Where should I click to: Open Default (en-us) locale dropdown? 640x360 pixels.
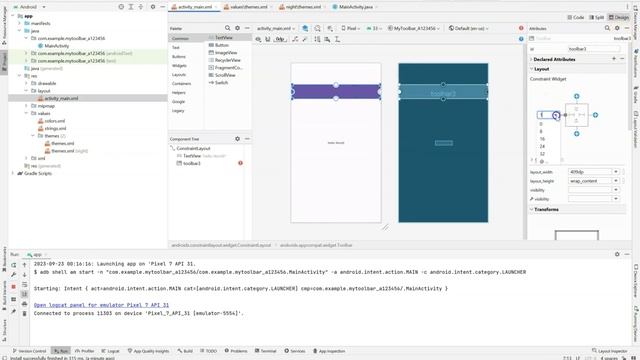[x=469, y=28]
